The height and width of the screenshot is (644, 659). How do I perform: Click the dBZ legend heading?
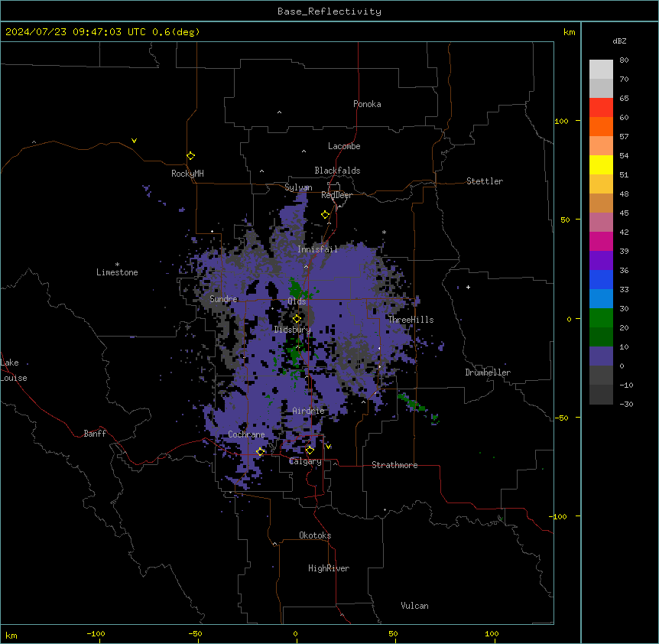(619, 41)
